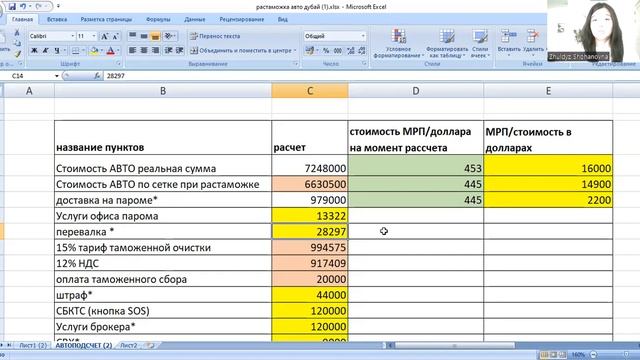Switch to the Вид ribbon tab

click(x=283, y=19)
